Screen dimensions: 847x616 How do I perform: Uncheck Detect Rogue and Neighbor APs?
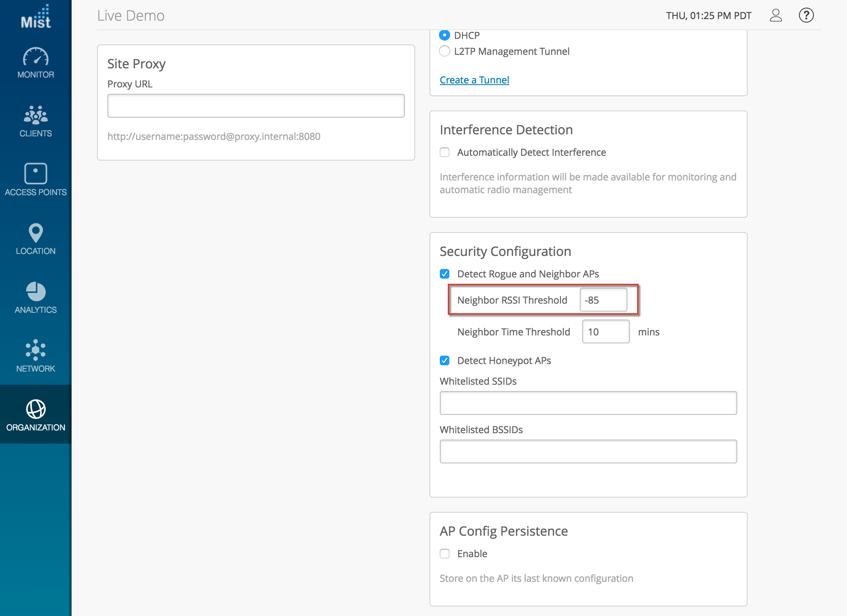(x=445, y=274)
